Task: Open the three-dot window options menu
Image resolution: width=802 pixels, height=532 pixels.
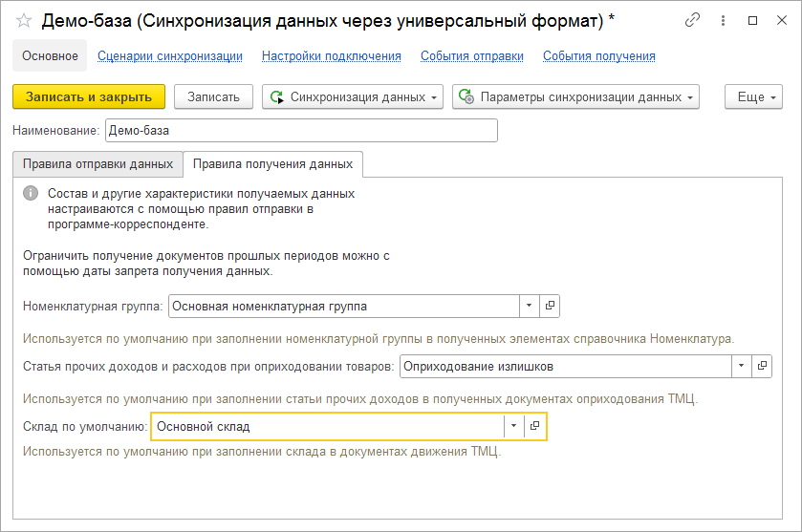Action: tap(723, 20)
